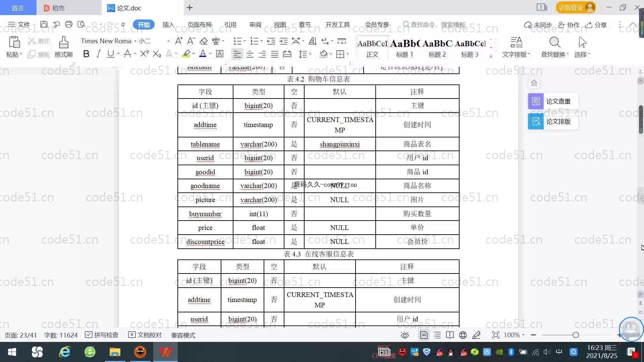Toggle full screen view
Image resolution: width=644 pixels, height=362 pixels.
[495, 335]
